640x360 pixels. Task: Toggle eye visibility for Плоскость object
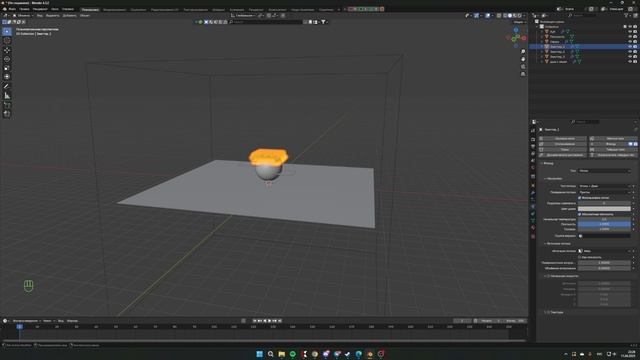pos(630,37)
